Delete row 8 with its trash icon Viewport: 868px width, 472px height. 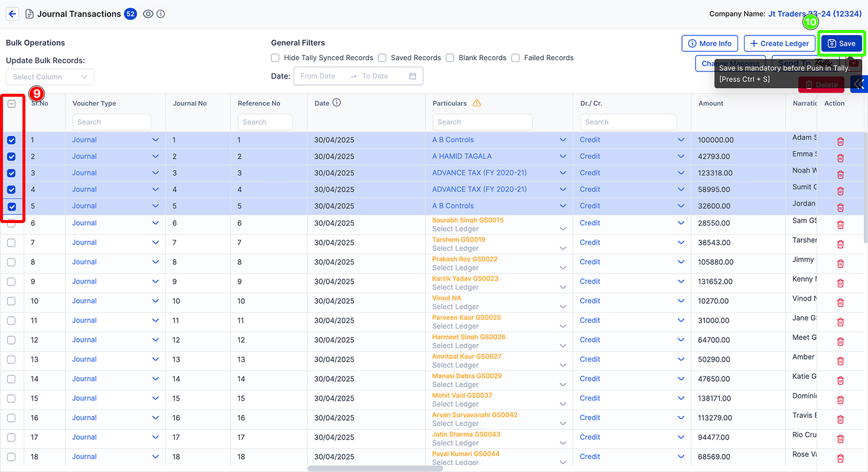pyautogui.click(x=840, y=264)
